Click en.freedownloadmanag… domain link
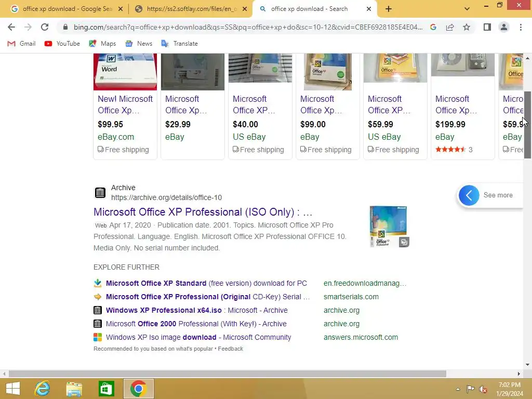 point(365,283)
